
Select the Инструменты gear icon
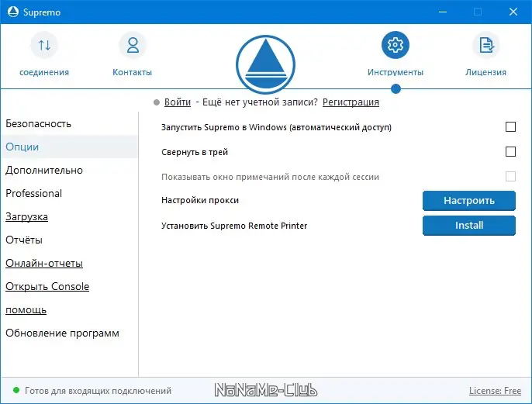(396, 45)
